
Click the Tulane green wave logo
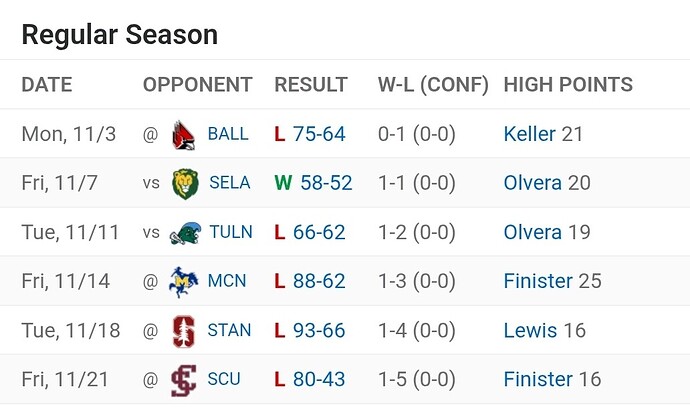184,232
